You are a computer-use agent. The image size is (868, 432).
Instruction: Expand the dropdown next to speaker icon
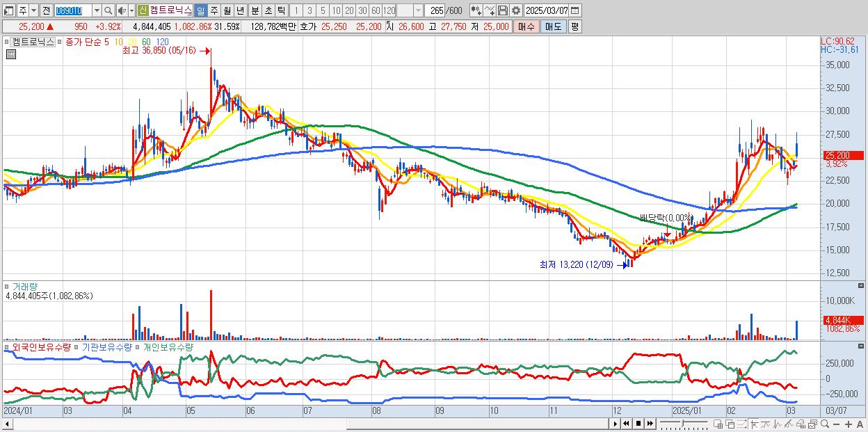click(131, 10)
